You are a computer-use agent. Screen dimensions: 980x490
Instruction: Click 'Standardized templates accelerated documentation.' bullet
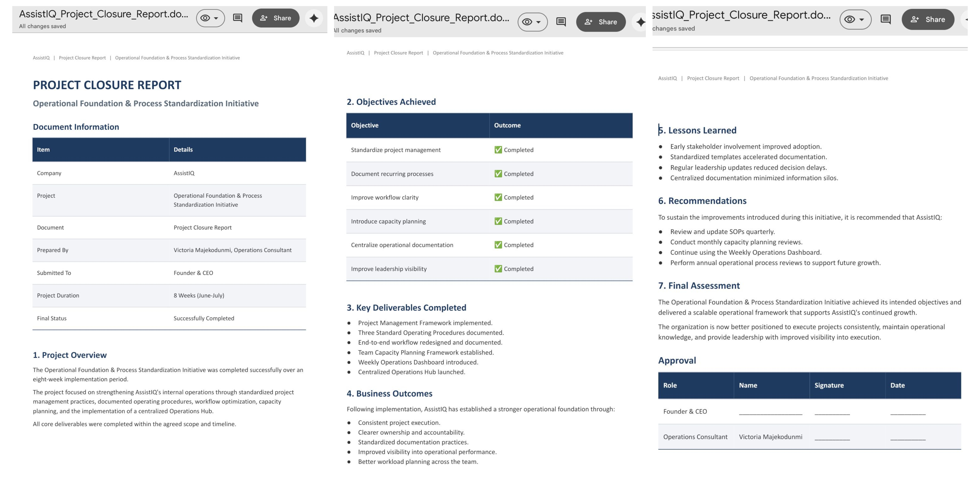coord(748,157)
